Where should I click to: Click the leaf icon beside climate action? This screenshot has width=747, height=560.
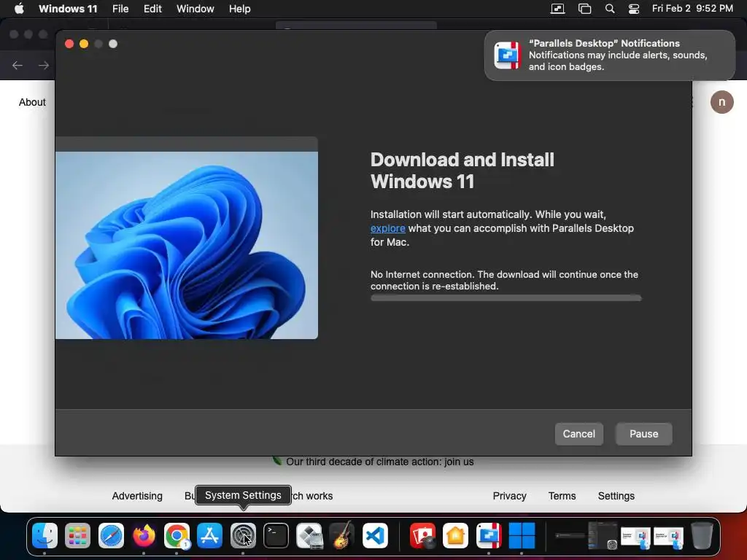tap(276, 461)
